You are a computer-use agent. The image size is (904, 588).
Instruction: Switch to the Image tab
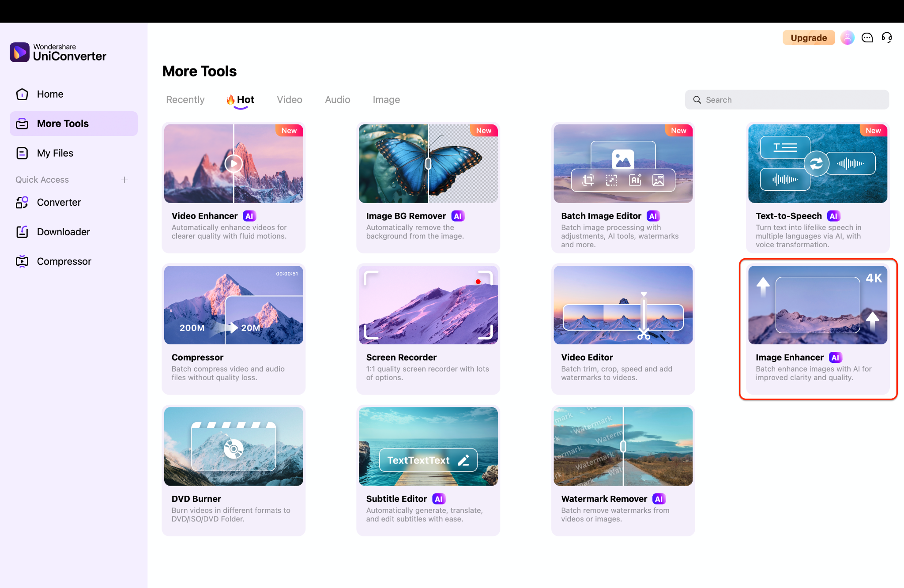point(386,100)
